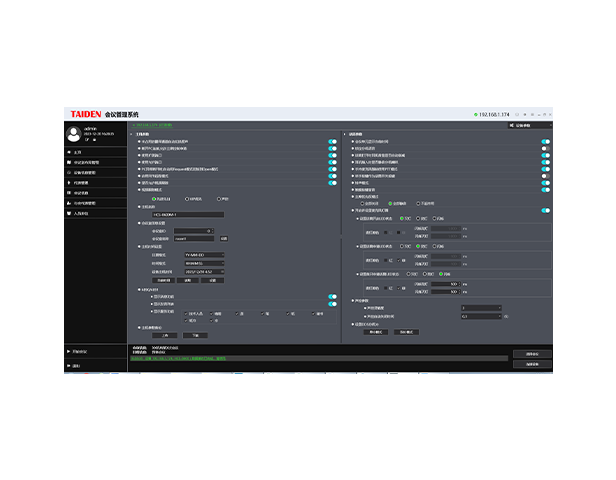Expand the voice sensitivity dropdown in right panel
This screenshot has width=616, height=480.
[x=481, y=308]
